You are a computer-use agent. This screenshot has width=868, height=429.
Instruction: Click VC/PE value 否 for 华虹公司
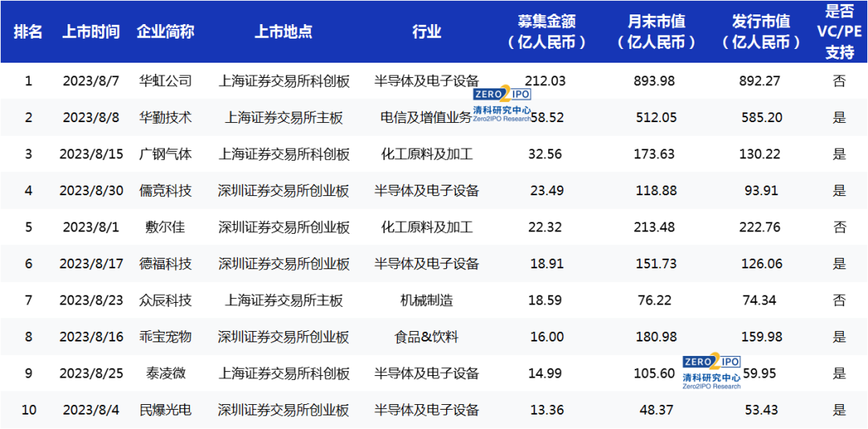(x=839, y=81)
